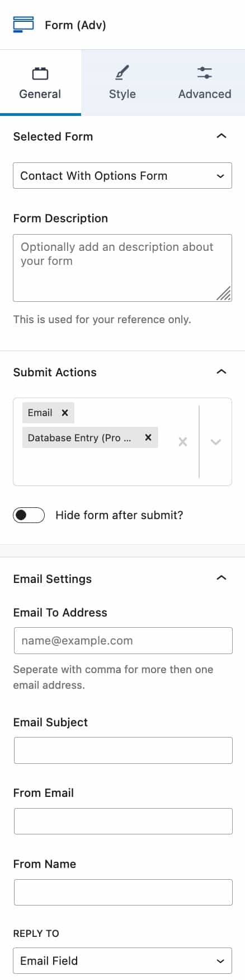Remove the Database Entry action tag
The image size is (245, 980).
148,438
